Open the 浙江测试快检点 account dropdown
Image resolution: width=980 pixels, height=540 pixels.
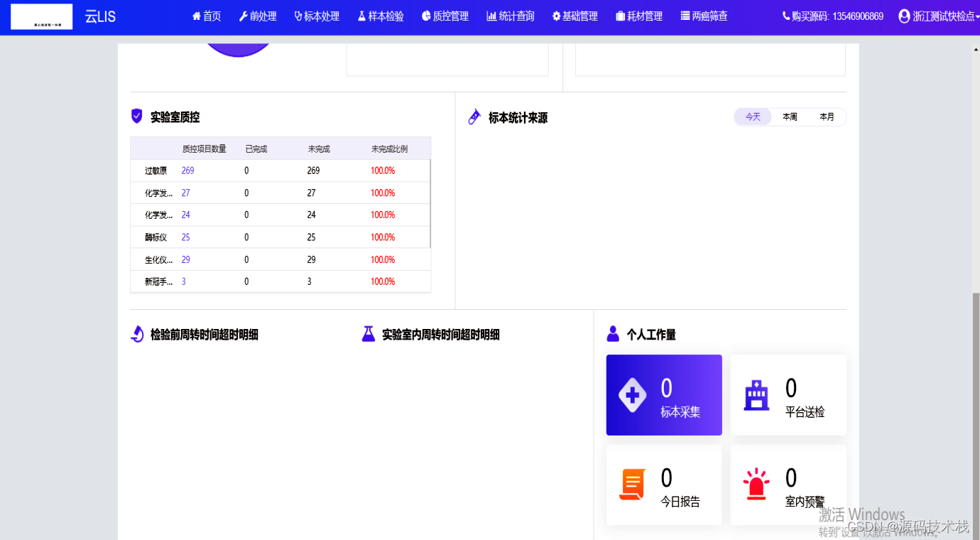point(939,16)
